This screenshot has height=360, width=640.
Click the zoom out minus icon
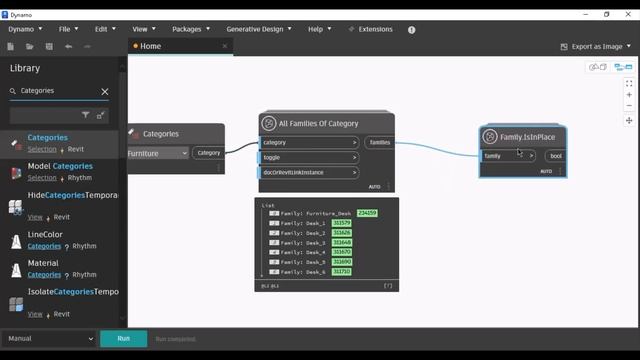tap(629, 106)
